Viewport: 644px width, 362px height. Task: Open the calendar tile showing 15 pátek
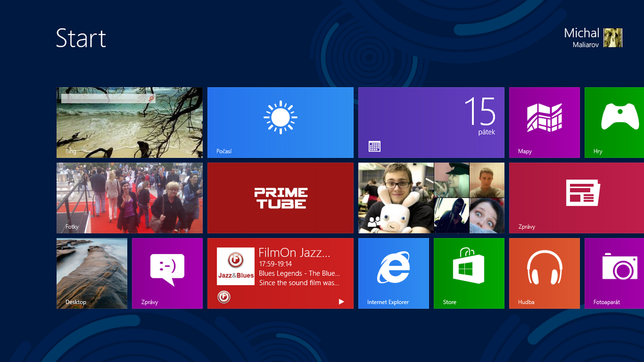[431, 122]
